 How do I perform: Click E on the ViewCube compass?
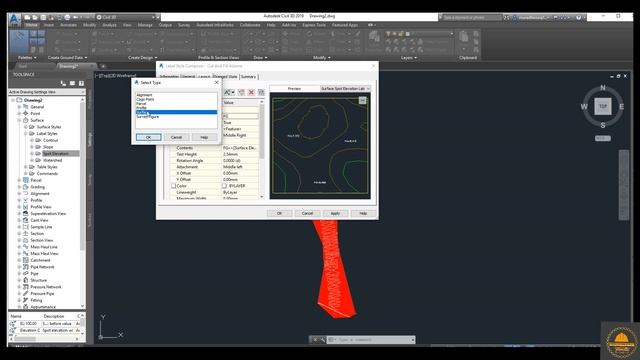[x=622, y=107]
